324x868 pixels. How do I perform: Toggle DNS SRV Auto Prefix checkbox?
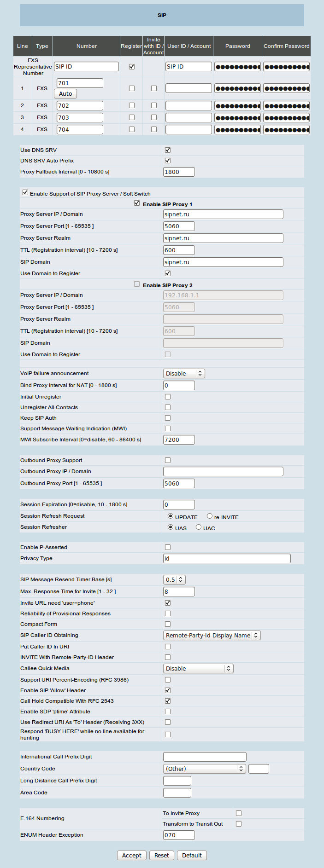click(x=168, y=161)
